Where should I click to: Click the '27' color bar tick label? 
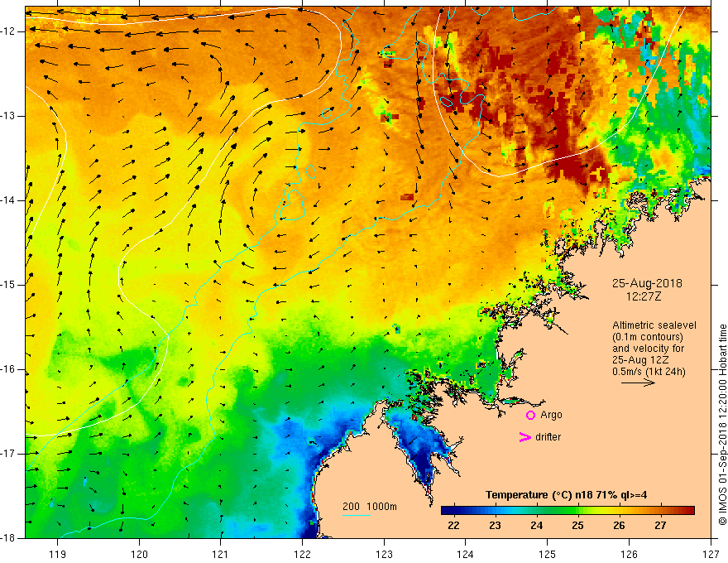[660, 526]
